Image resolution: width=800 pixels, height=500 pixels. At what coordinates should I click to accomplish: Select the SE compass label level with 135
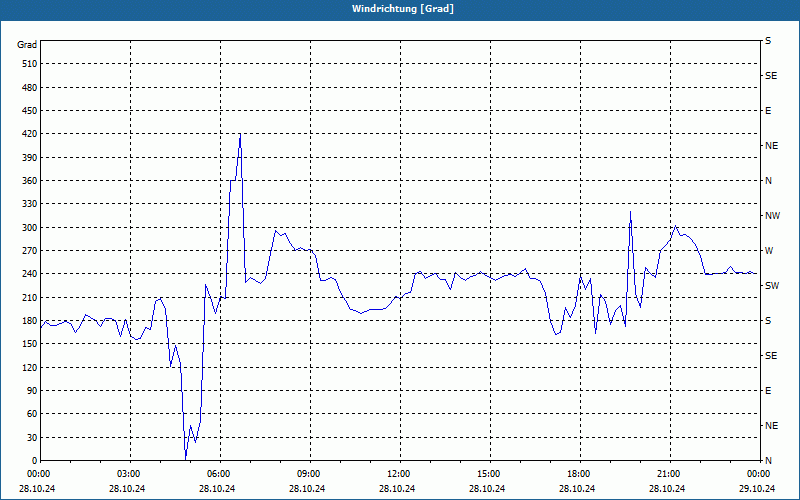[771, 356]
